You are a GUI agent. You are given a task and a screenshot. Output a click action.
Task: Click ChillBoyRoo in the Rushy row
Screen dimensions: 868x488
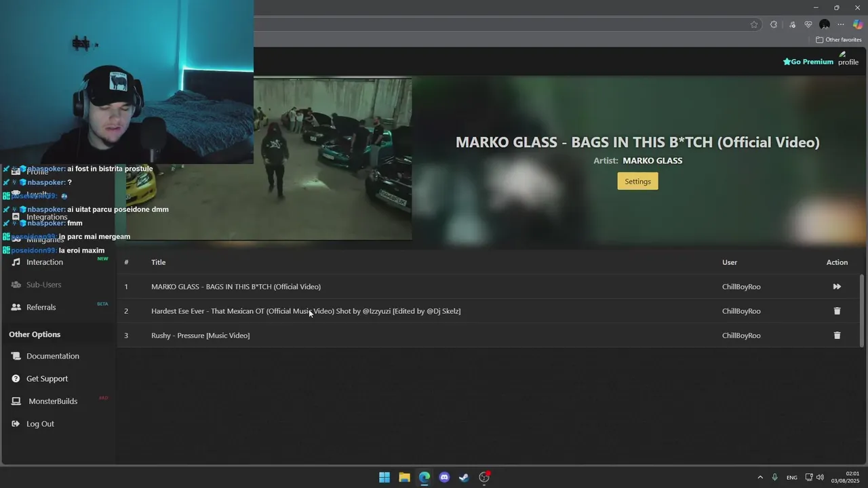[741, 335]
